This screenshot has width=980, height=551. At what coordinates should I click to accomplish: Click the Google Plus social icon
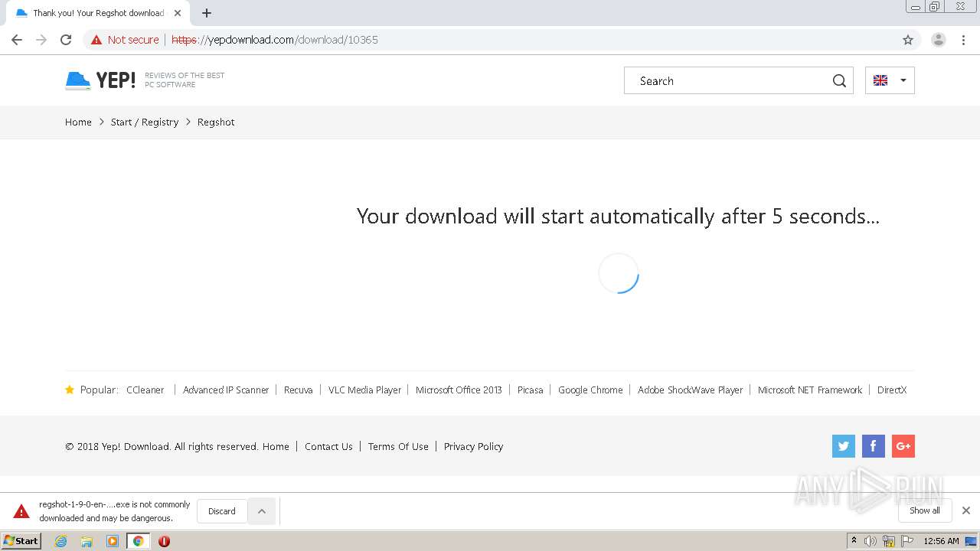coord(903,446)
